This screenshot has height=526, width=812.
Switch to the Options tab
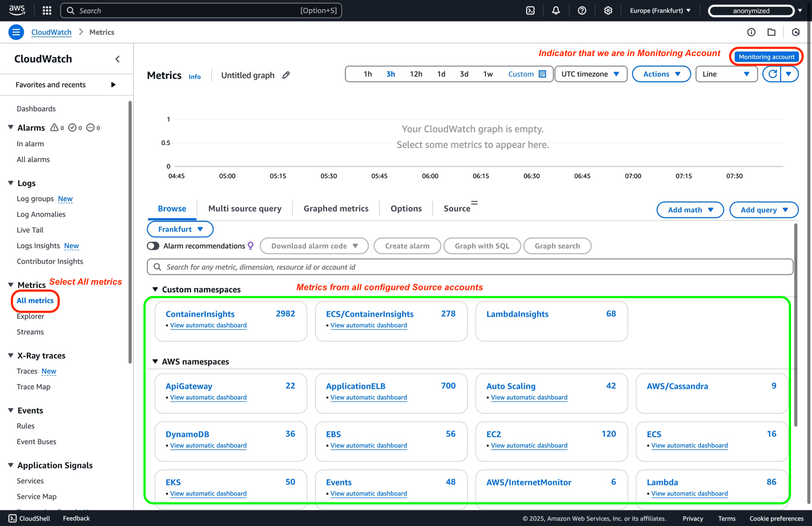(406, 208)
